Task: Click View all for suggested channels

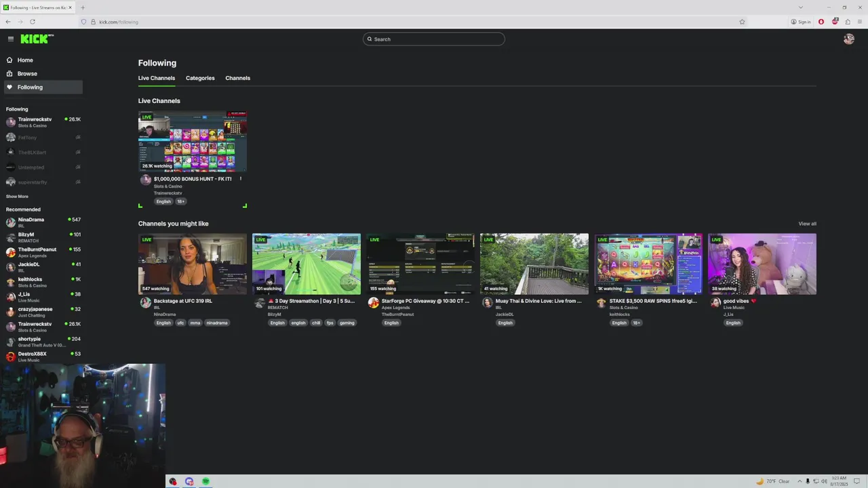Action: pos(807,224)
